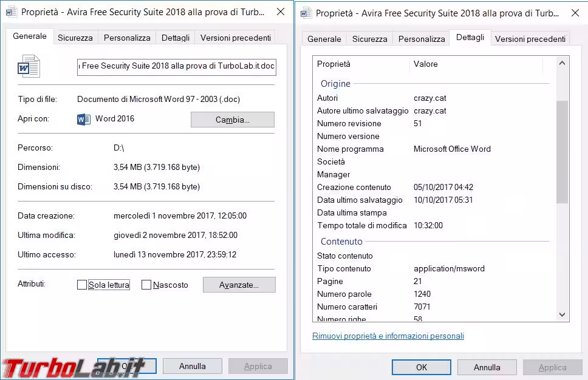This screenshot has width=588, height=380.
Task: Switch to Versioni precedenti tab in right window
Action: 530,39
